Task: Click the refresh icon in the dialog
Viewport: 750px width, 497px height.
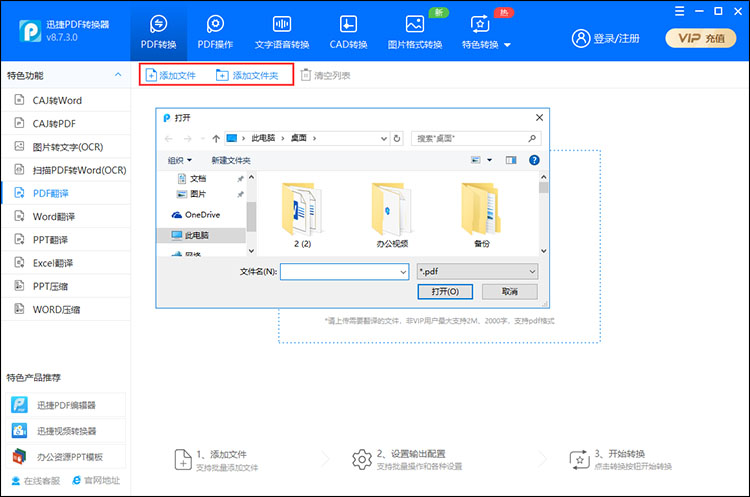Action: (397, 138)
